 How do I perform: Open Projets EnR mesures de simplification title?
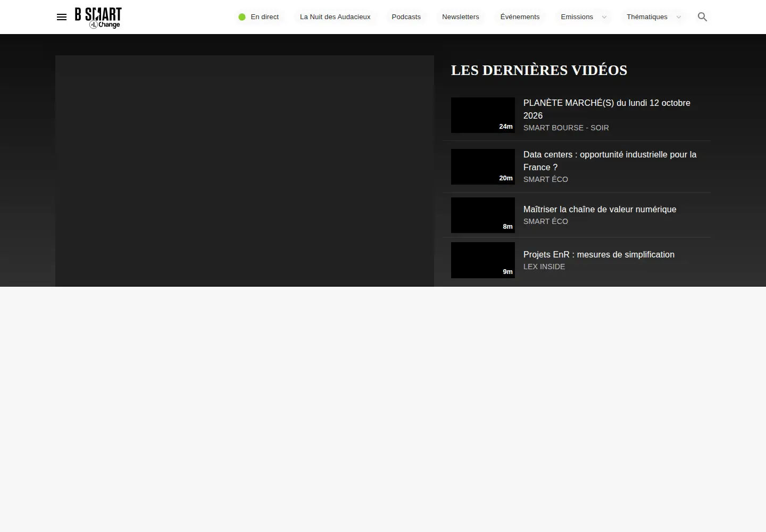[599, 255]
